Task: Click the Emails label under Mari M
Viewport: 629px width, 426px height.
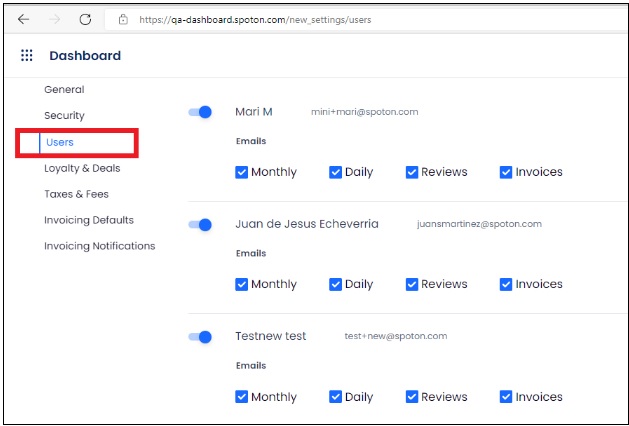Action: (251, 141)
